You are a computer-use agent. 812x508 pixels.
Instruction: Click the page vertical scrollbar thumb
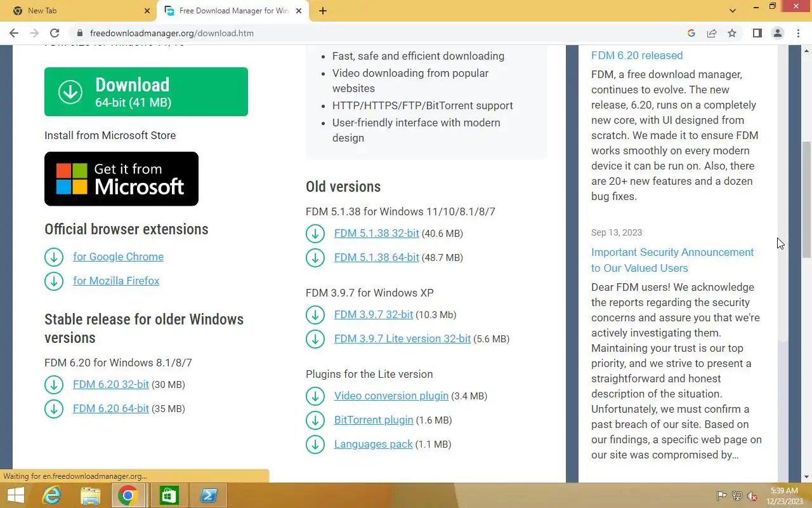point(806,199)
